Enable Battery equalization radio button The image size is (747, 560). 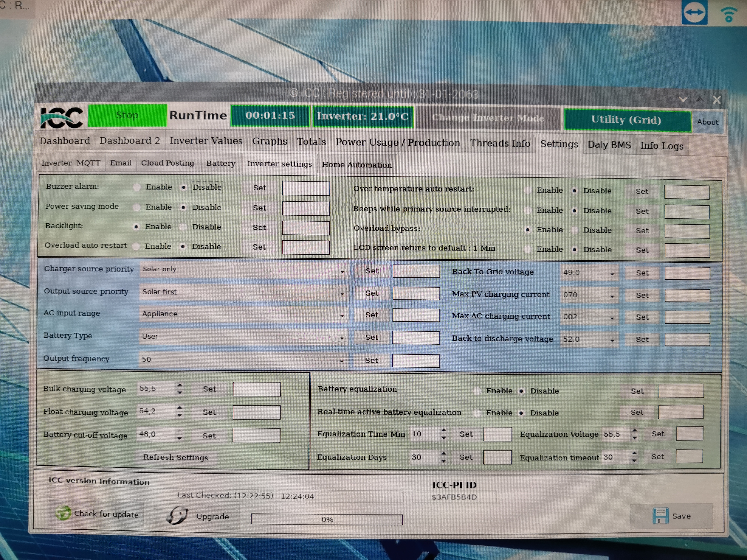(x=477, y=391)
